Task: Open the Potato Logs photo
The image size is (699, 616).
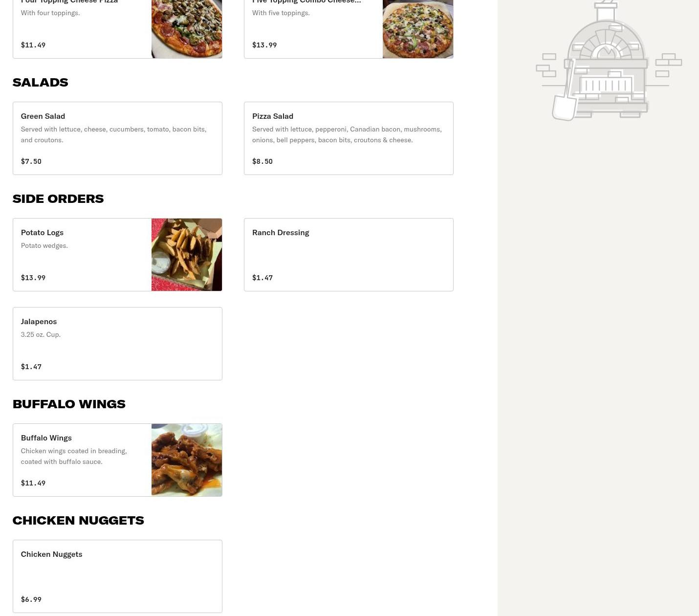Action: [187, 255]
